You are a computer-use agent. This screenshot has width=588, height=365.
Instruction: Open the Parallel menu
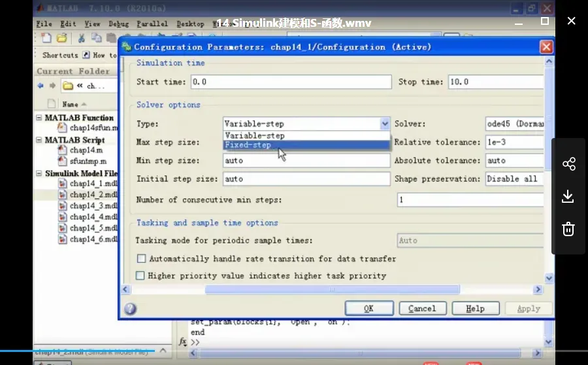[152, 24]
